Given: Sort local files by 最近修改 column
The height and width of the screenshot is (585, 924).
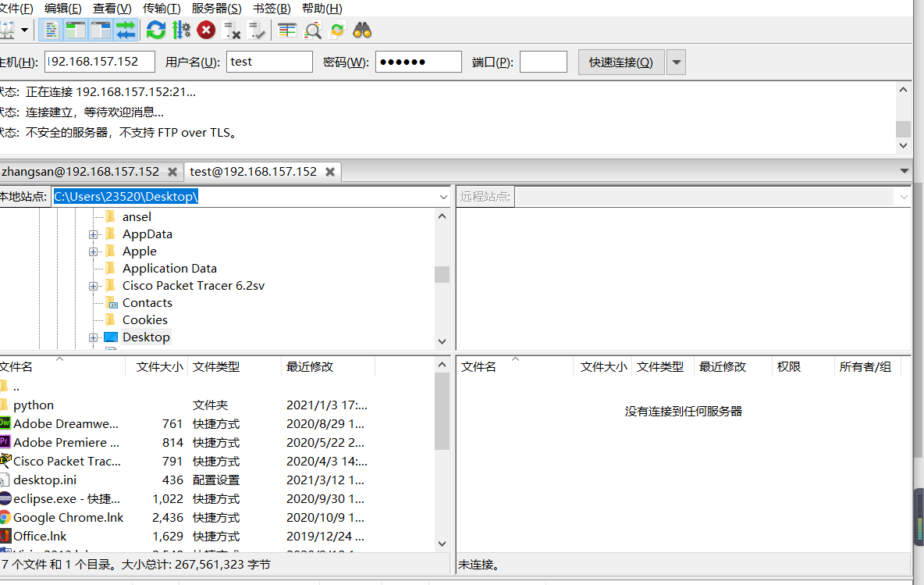Looking at the screenshot, I should [x=328, y=367].
